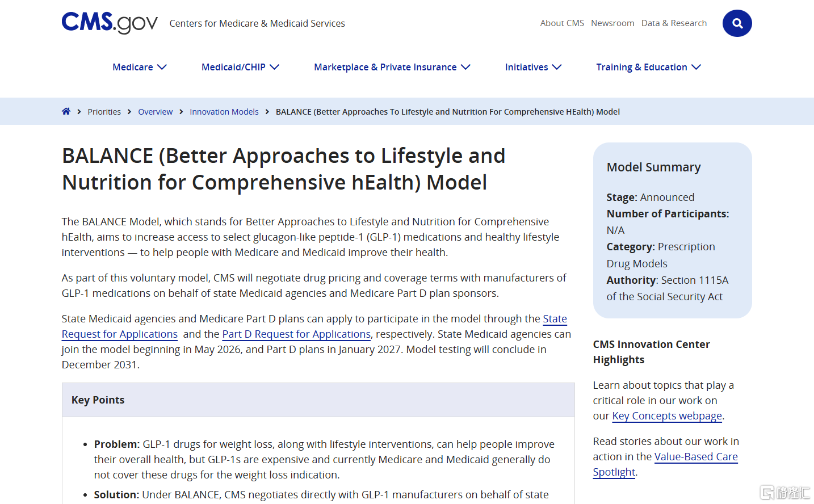This screenshot has height=504, width=814.
Task: Click the 'Solution:' bullet label
Action: point(116,495)
